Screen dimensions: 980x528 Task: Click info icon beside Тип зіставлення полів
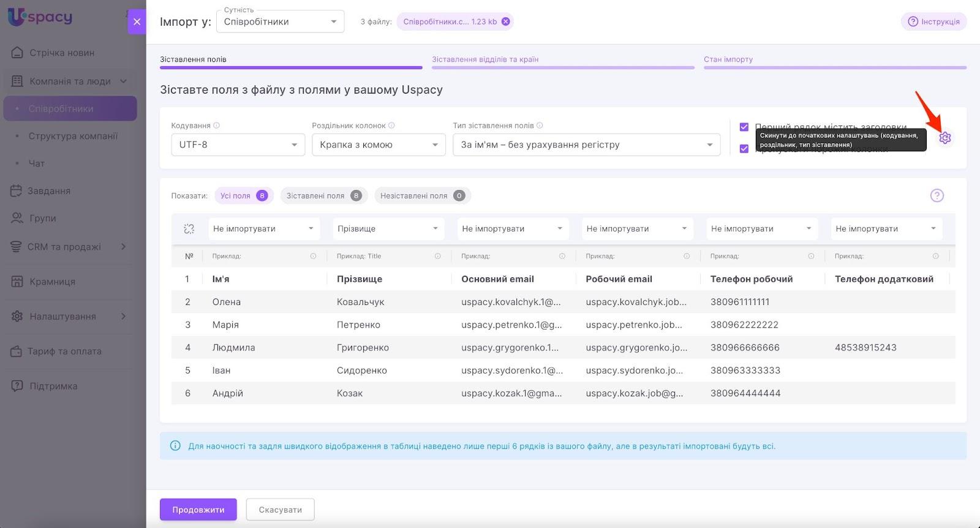[x=540, y=126]
